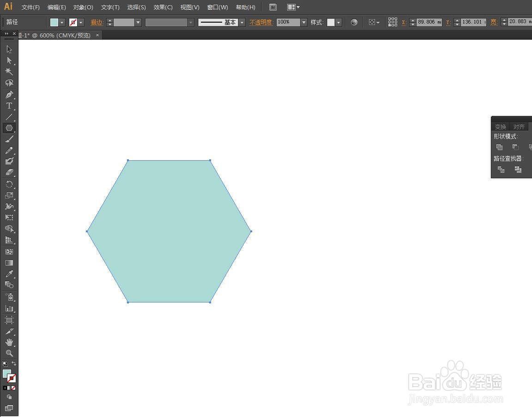Select the Pen tool

pyautogui.click(x=9, y=95)
